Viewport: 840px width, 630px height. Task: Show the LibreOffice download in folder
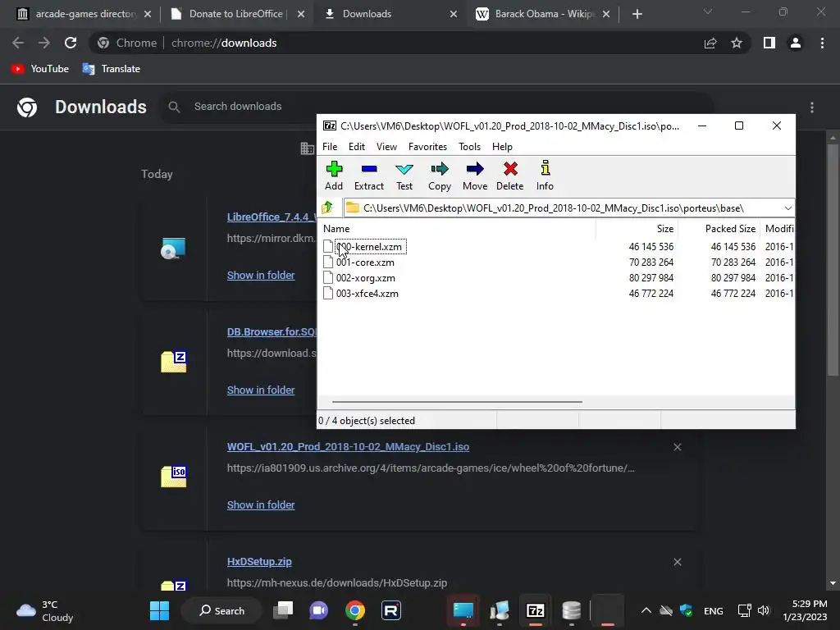coord(261,276)
